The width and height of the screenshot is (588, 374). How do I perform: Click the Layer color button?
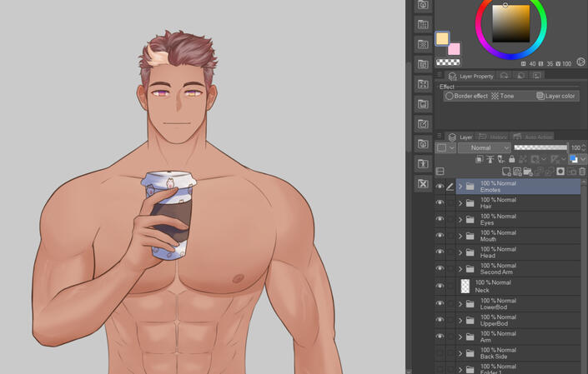click(x=555, y=97)
